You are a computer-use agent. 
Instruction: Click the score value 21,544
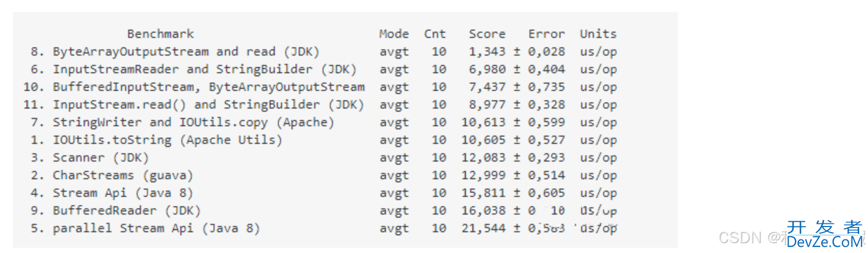click(484, 229)
